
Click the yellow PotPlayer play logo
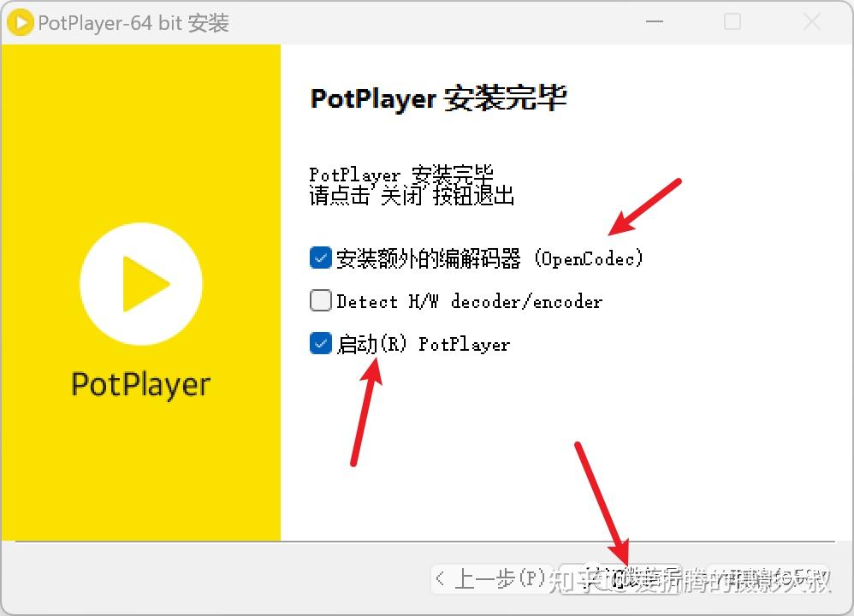click(140, 283)
